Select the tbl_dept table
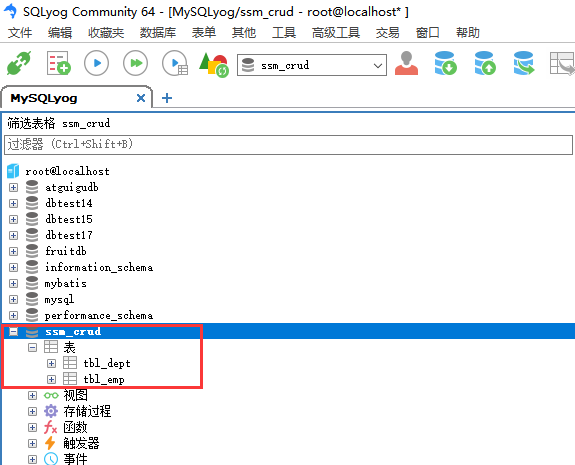575x465 pixels. 107,363
